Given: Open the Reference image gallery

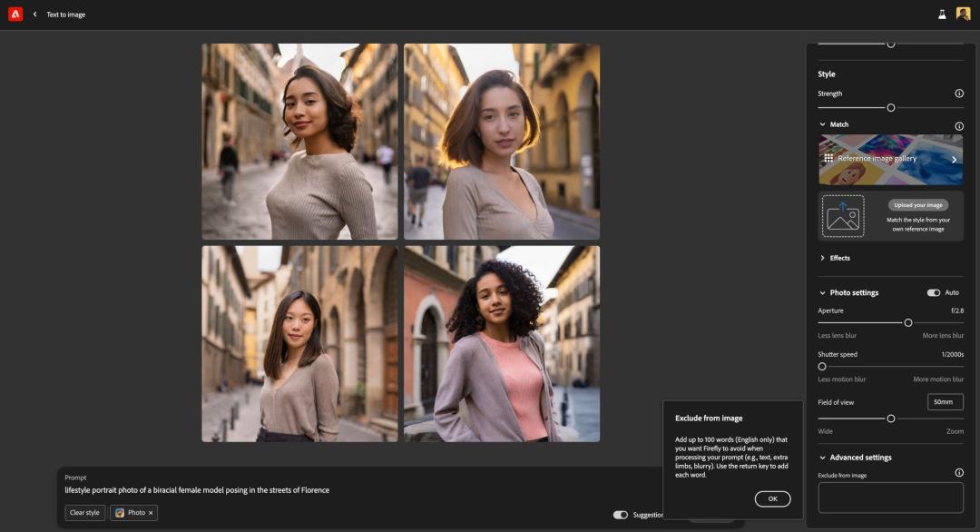Looking at the screenshot, I should (x=890, y=159).
